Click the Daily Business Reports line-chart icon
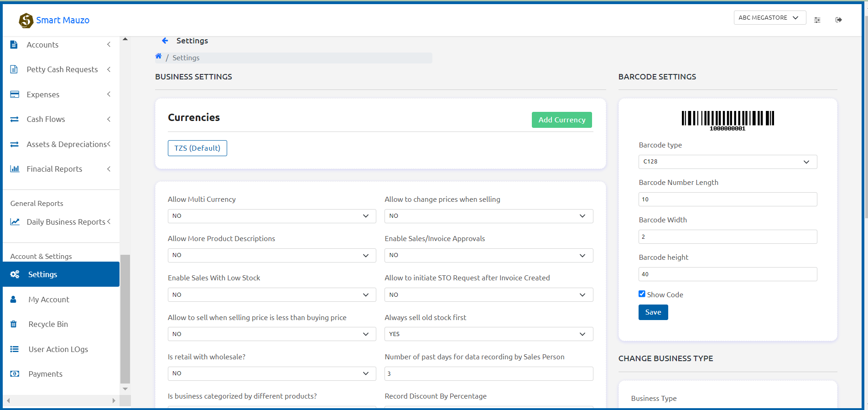 [15, 222]
